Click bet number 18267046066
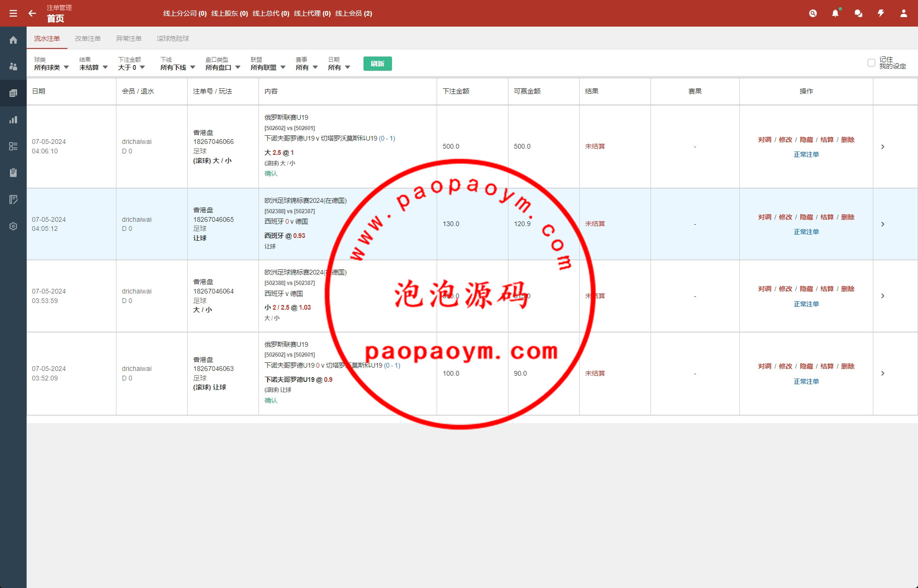 pos(213,142)
